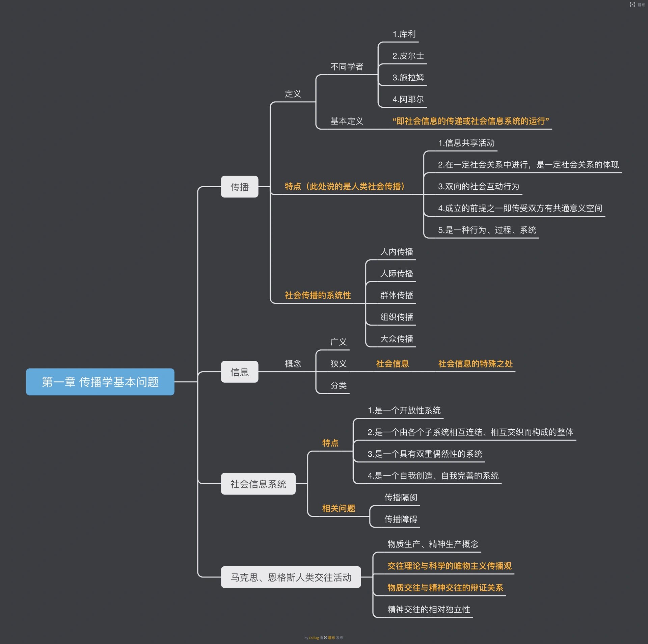Click the 幕布 link in the footer

point(331,638)
